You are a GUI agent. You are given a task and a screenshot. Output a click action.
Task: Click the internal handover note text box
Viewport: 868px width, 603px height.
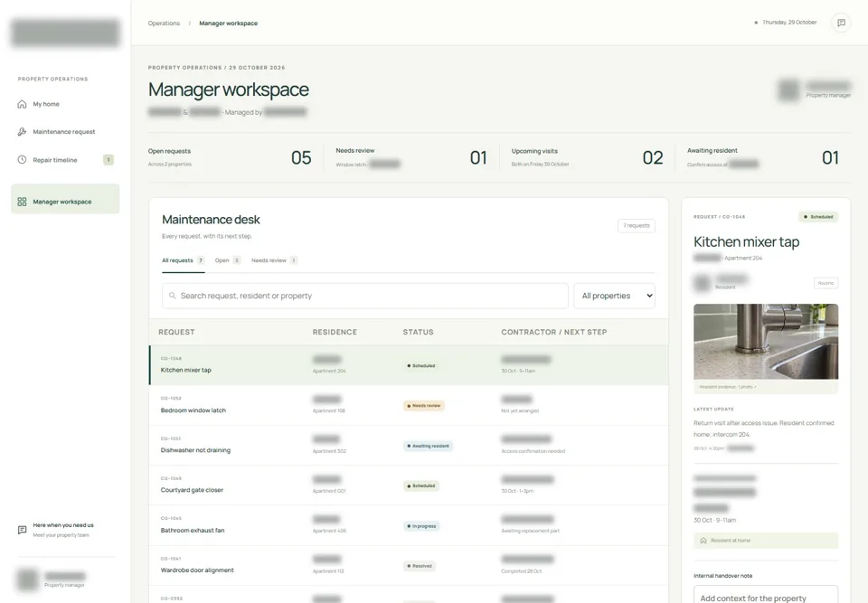tap(766, 595)
